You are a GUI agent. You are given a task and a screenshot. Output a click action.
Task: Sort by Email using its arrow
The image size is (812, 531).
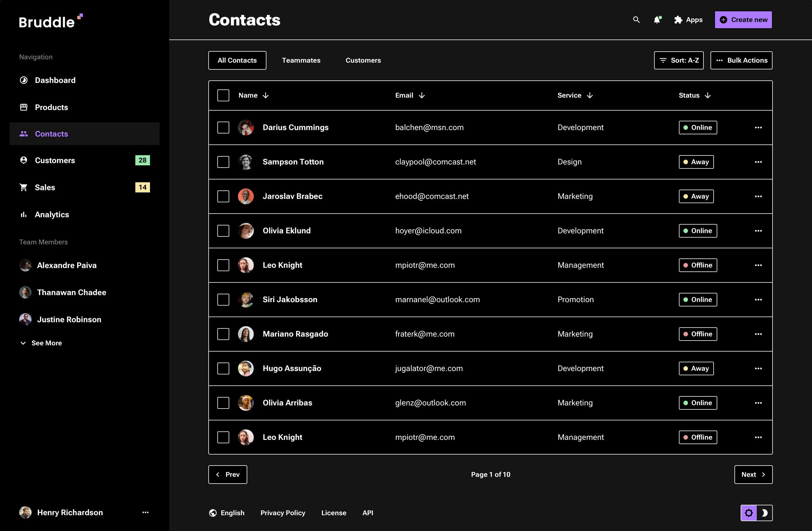422,95
